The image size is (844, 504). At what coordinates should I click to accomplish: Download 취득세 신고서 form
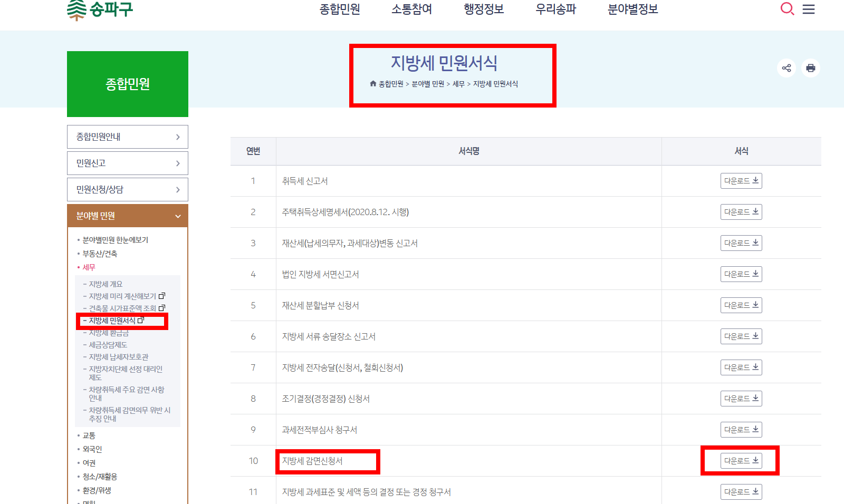[x=741, y=181]
